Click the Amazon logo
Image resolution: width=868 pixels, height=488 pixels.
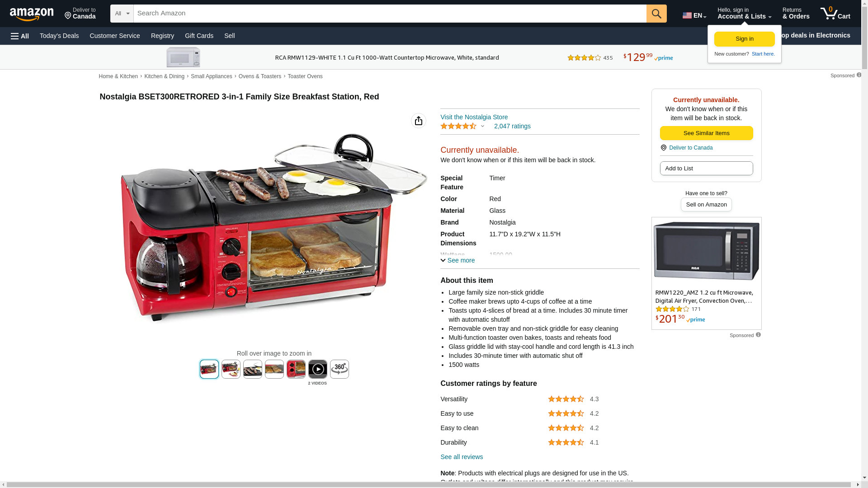tap(32, 14)
